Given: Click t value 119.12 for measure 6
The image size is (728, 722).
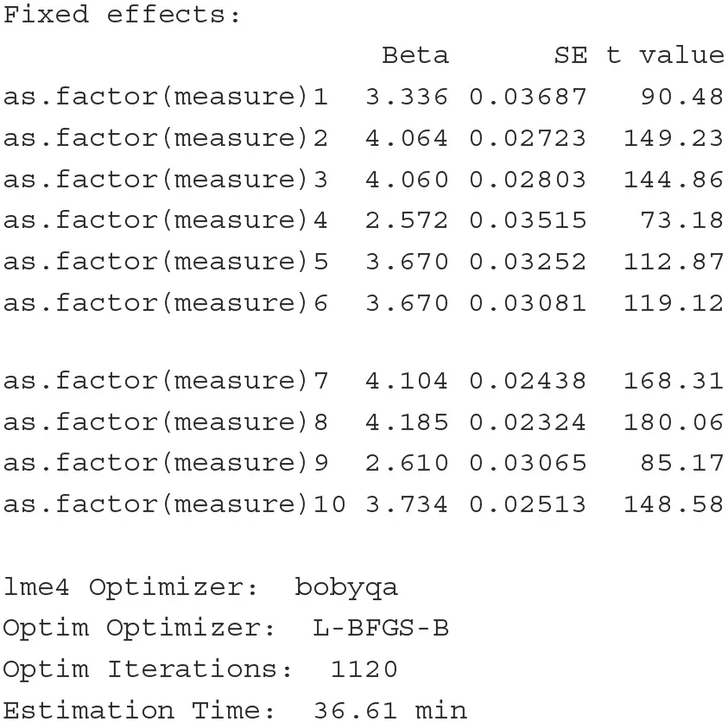Looking at the screenshot, I should tap(674, 303).
